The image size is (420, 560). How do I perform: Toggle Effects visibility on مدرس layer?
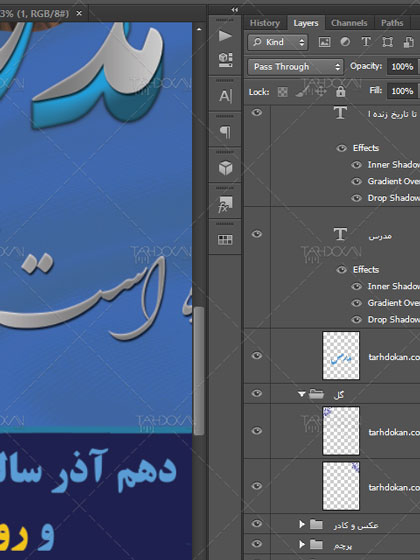341,269
